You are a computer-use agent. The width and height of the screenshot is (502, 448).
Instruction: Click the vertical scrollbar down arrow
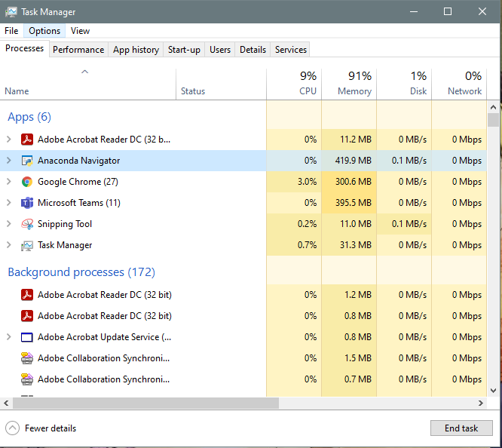pyautogui.click(x=494, y=390)
